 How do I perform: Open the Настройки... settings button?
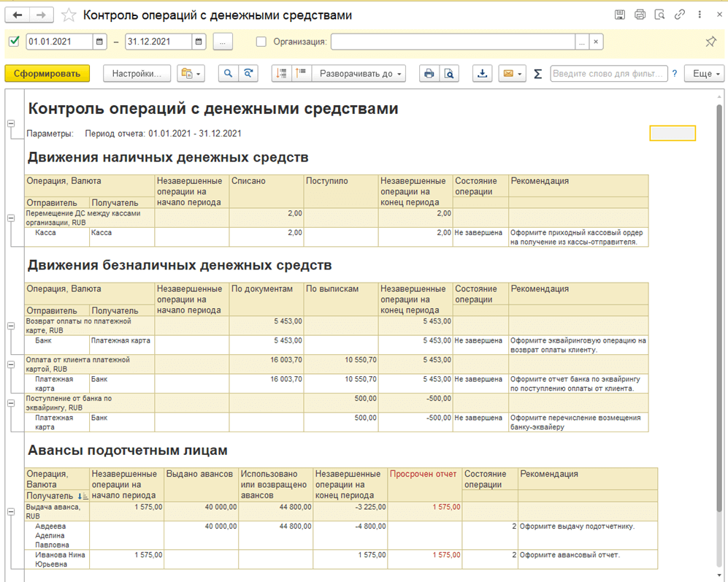[x=137, y=74]
